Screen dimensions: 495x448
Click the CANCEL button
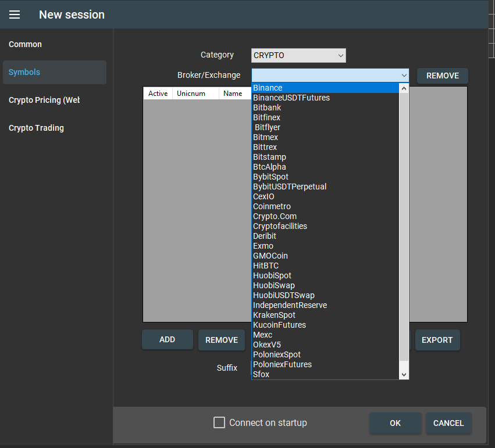pyautogui.click(x=448, y=423)
